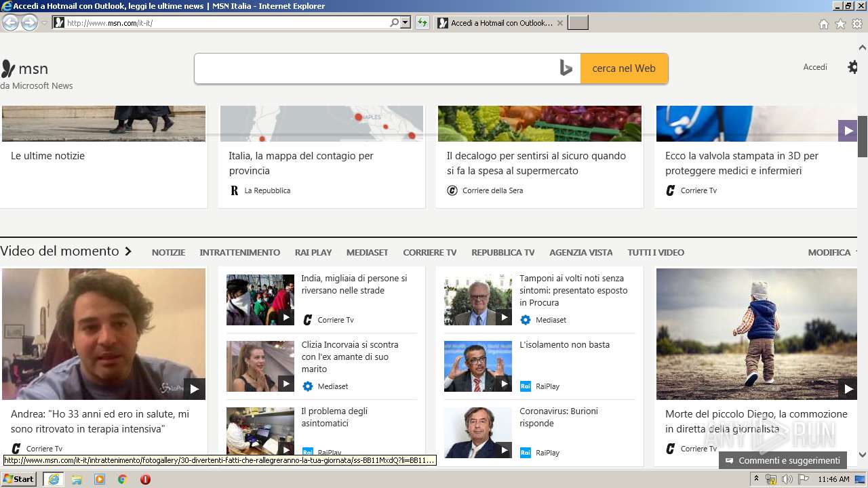Open the address bar history dropdown
The image size is (868, 488).
(x=406, y=22)
